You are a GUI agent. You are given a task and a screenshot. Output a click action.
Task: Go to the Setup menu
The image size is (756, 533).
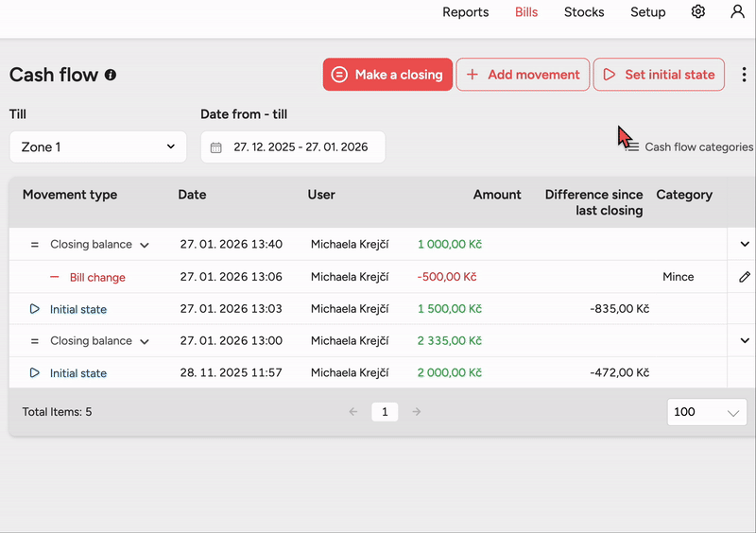click(648, 12)
